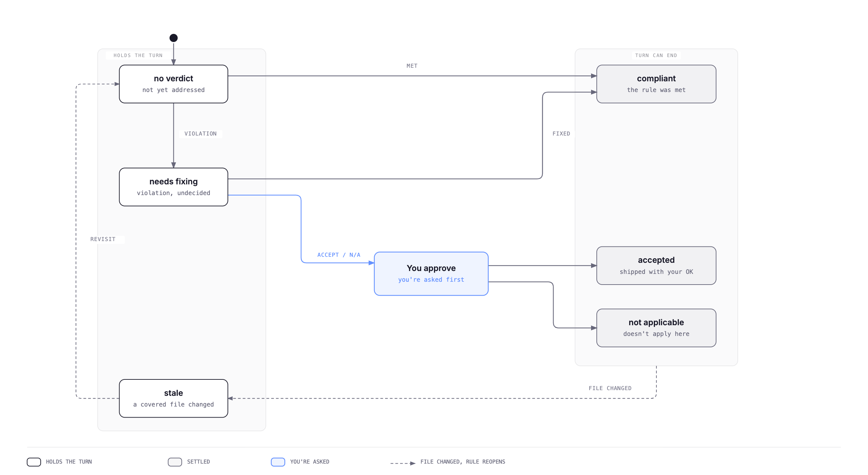The height and width of the screenshot is (475, 868).
Task: Click the 'YOU'RE ASKED' legend label
Action: (309, 462)
